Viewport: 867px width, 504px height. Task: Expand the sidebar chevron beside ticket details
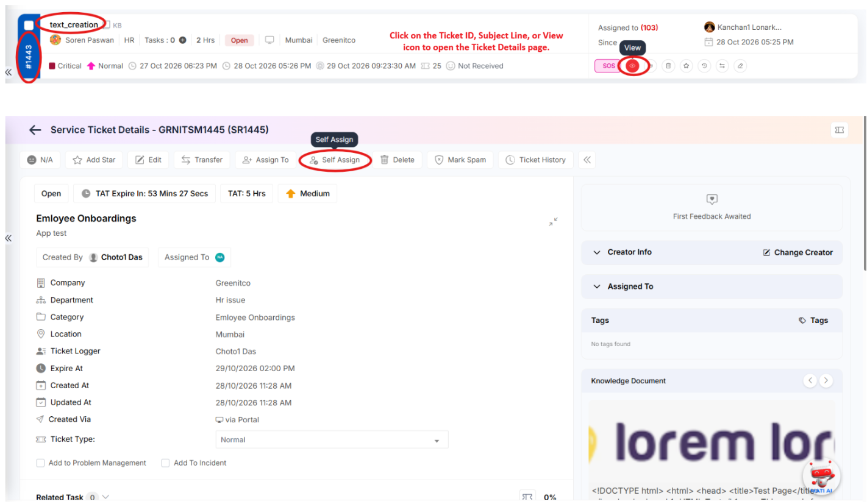tap(9, 238)
